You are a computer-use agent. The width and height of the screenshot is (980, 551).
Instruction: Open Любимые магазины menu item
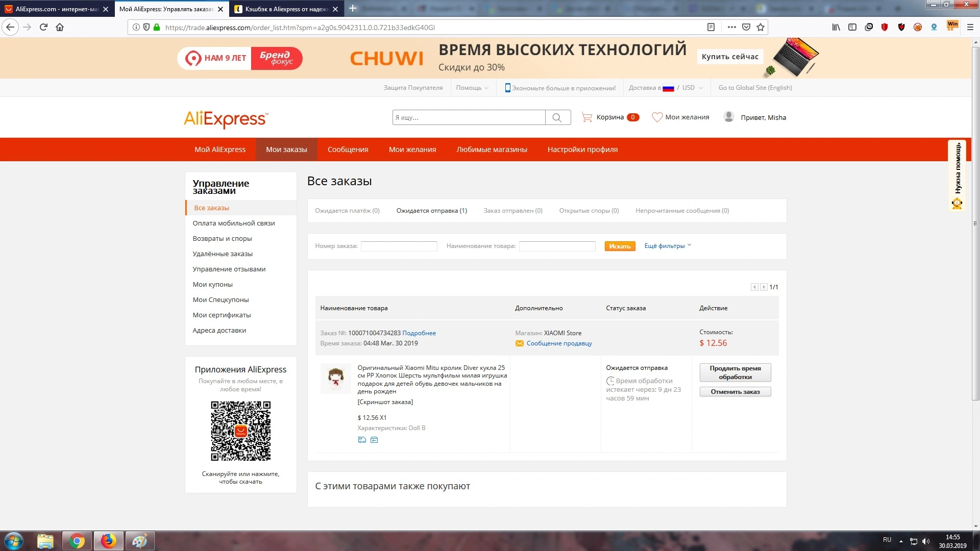[492, 149]
